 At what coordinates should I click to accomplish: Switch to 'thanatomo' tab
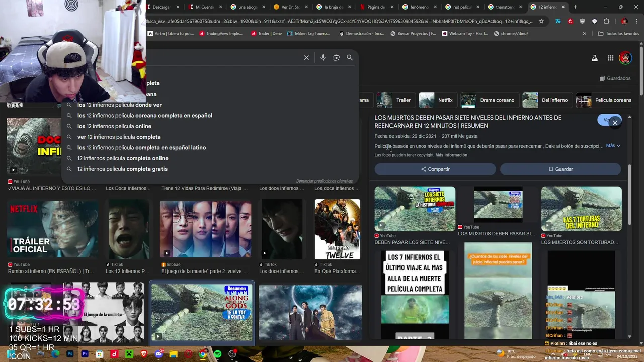(504, 7)
